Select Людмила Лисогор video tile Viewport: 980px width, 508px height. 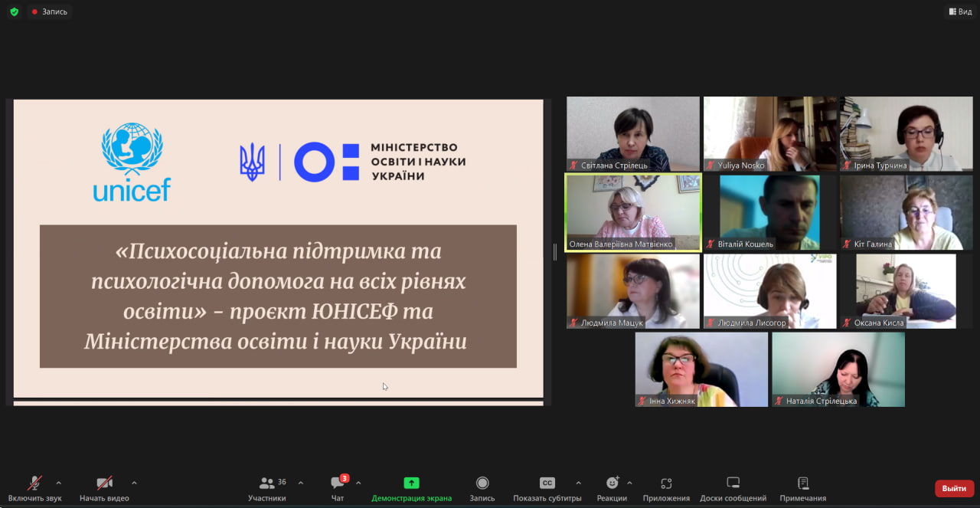point(770,291)
